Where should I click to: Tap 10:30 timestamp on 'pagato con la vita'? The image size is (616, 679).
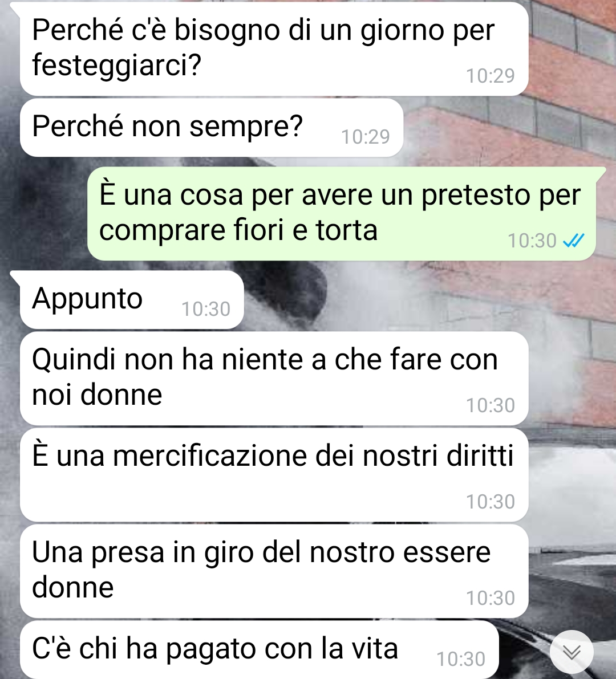pos(461,659)
